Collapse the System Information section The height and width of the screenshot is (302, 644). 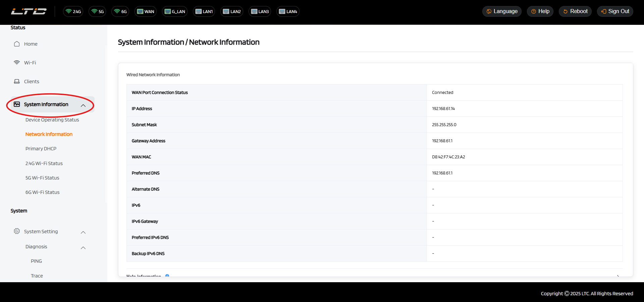[x=83, y=105]
